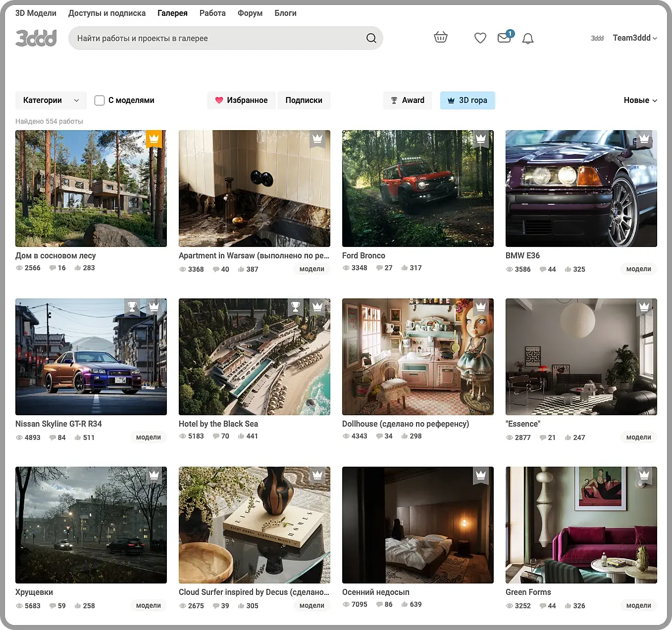Open the 3D Модели menu
Screen dimensions: 672x630
[x=36, y=13]
